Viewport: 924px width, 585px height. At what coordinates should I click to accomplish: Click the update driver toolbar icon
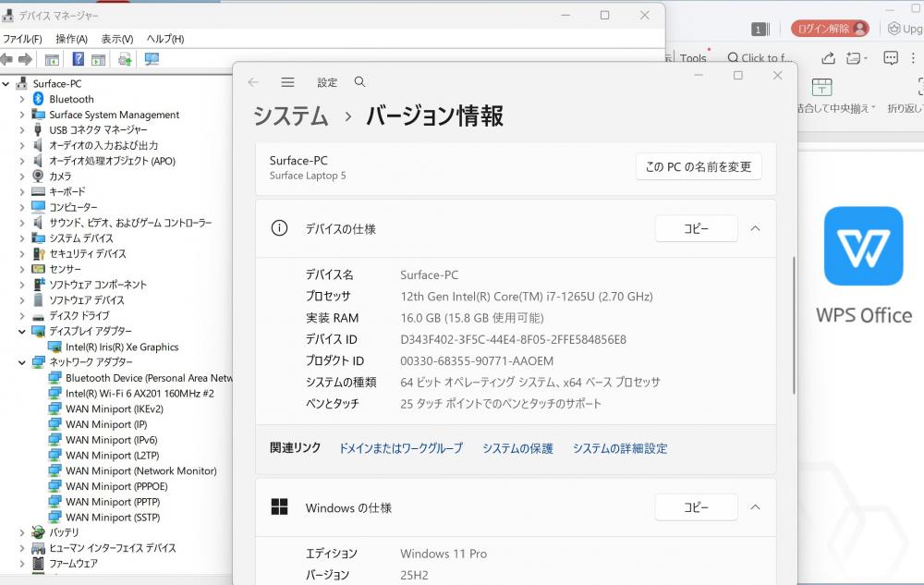(x=125, y=59)
